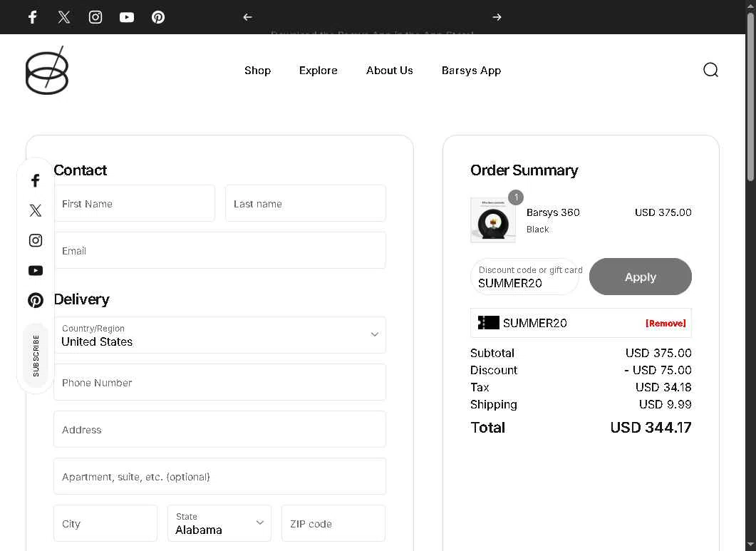Screen dimensions: 756x551
Task: Open YouTube link in top bar
Action: 127,17
